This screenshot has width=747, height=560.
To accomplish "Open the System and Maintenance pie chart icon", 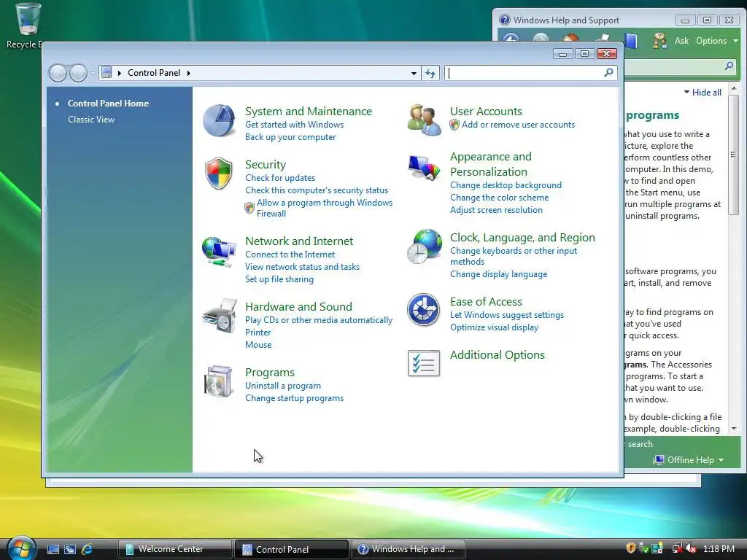I will [219, 120].
